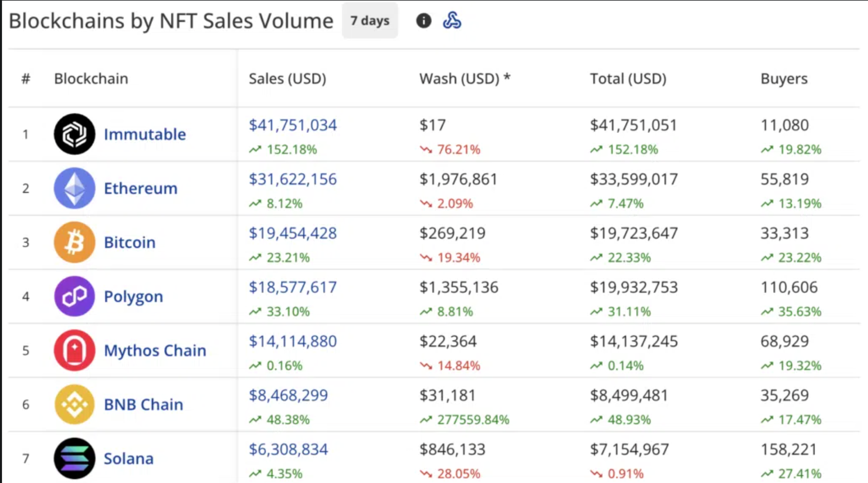Click the orange Bitcoin logo icon
This screenshot has width=868, height=483.
(x=74, y=242)
